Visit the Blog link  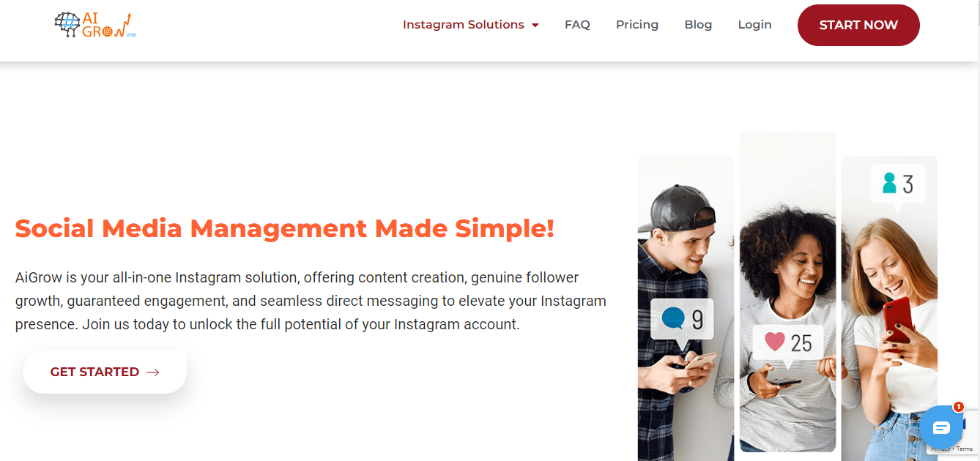point(698,25)
